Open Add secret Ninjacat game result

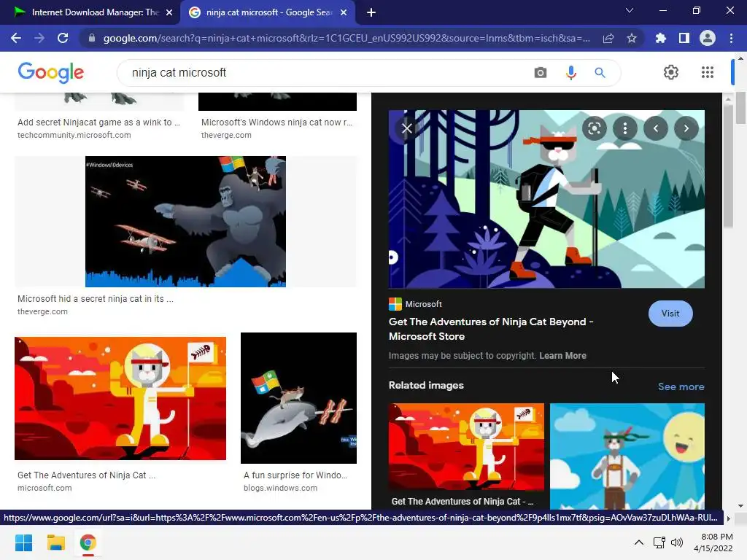pyautogui.click(x=98, y=122)
